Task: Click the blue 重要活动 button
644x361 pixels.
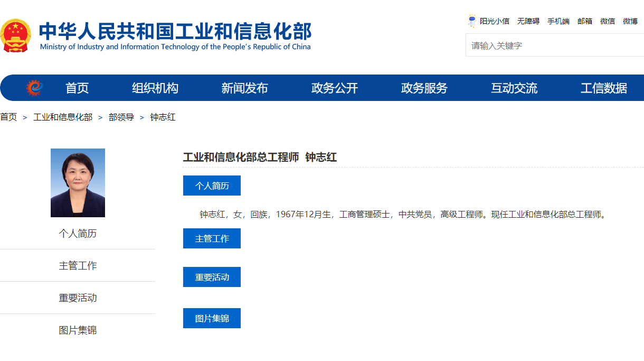Action: 212,277
